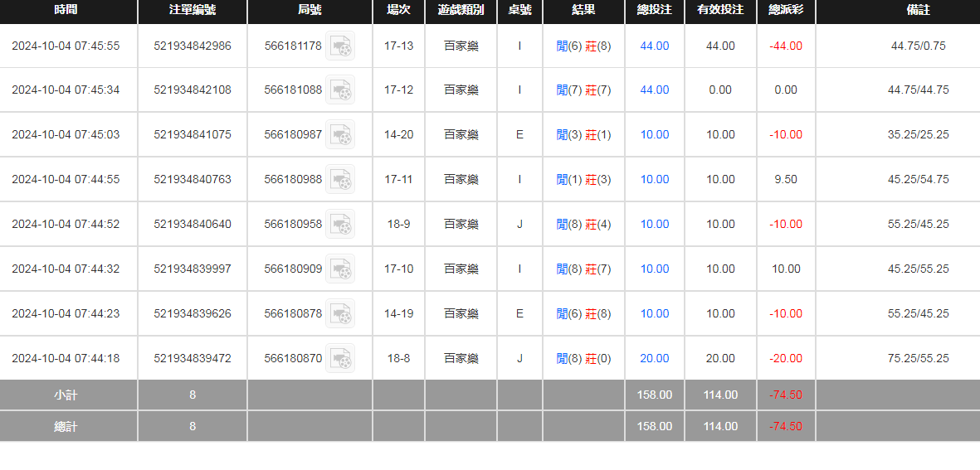Click the 總計 total row label
The image size is (980, 470).
(66, 426)
